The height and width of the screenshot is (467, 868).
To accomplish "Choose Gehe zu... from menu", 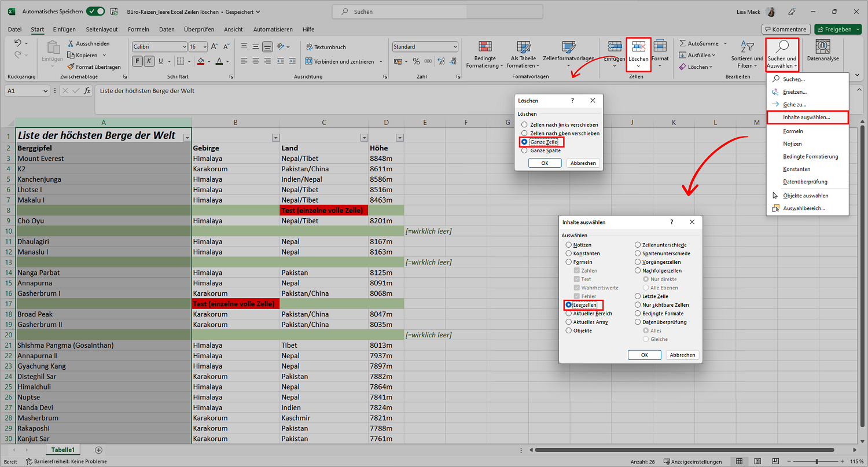I will point(795,104).
